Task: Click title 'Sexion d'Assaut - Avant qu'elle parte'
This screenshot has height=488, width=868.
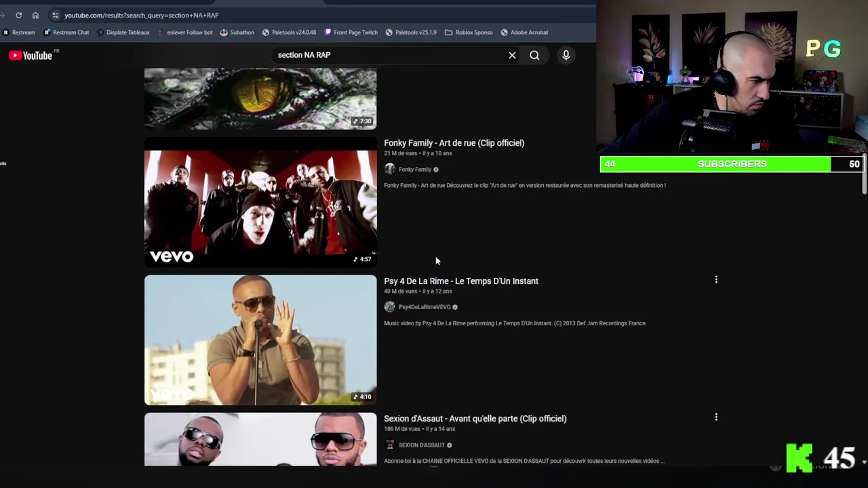Action: coord(475,419)
